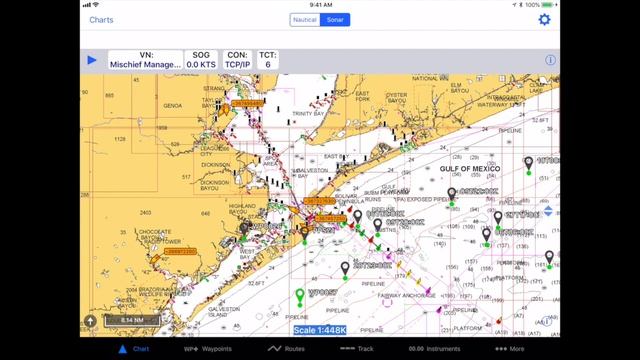Tap the orange vessel icon near Taylor Bayou
The height and width of the screenshot is (360, 640).
click(224, 110)
